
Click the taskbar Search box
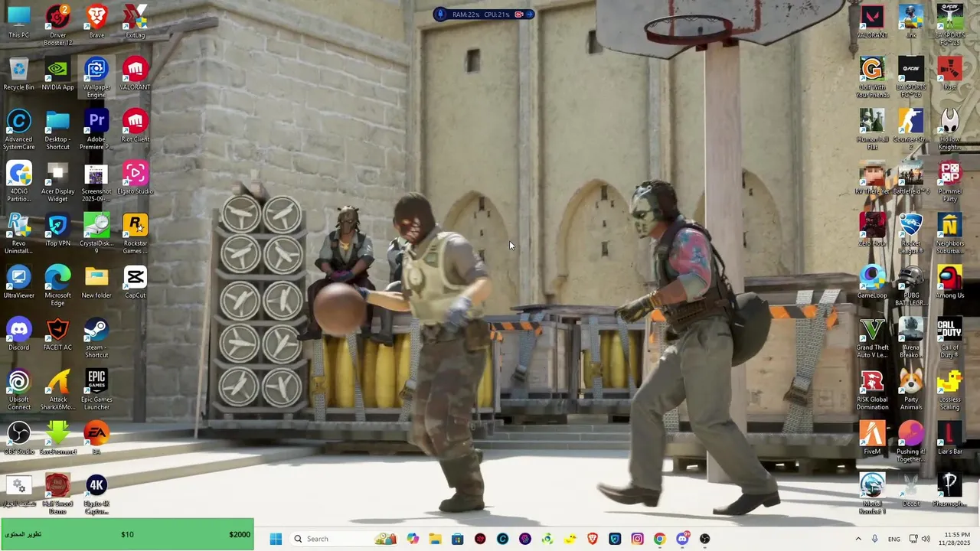pos(345,539)
